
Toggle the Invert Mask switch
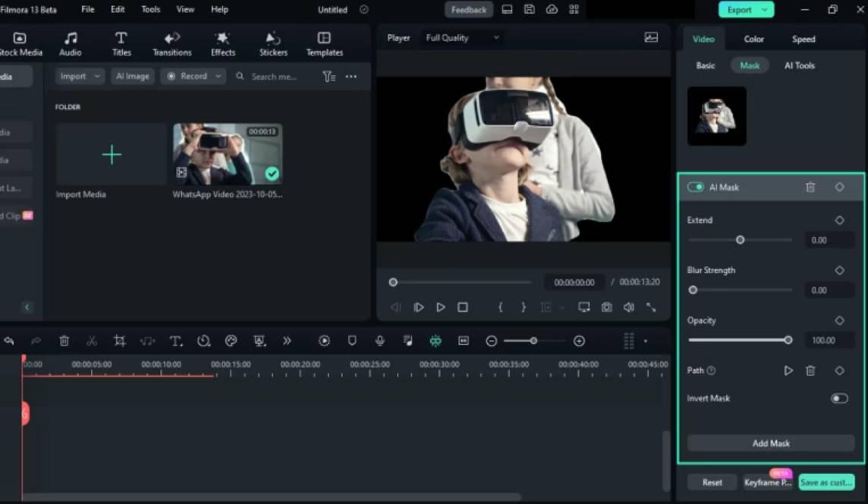click(839, 398)
